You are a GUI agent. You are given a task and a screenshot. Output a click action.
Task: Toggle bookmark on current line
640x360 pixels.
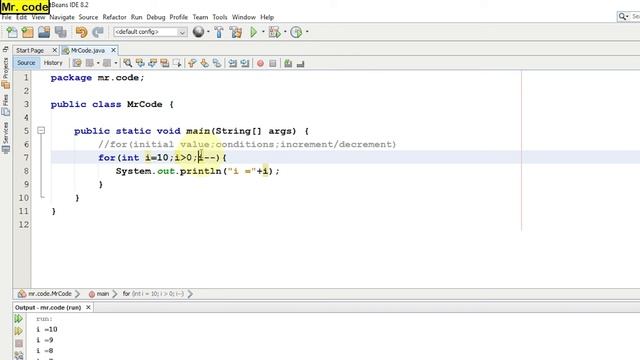point(217,63)
